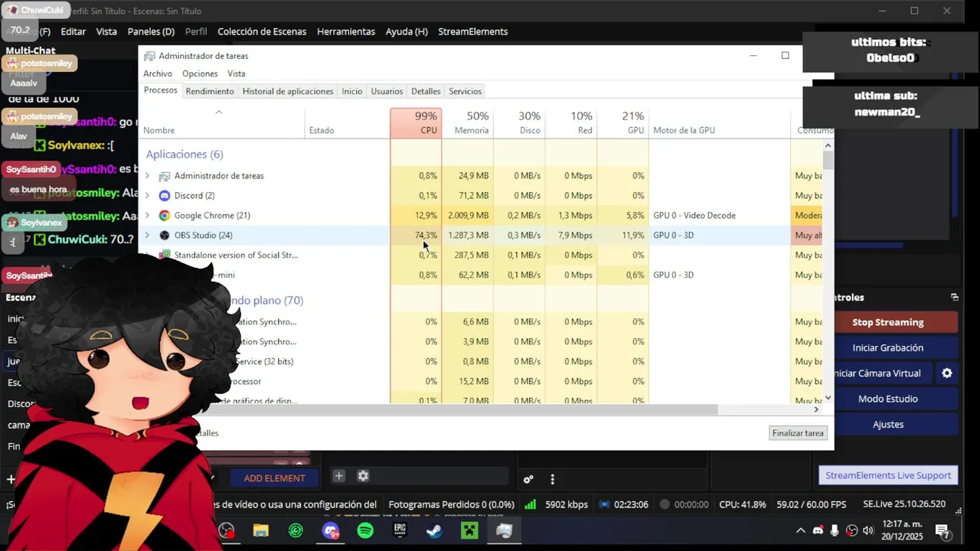Click Iniciar Grabación button
Image resolution: width=980 pixels, height=551 pixels.
888,347
